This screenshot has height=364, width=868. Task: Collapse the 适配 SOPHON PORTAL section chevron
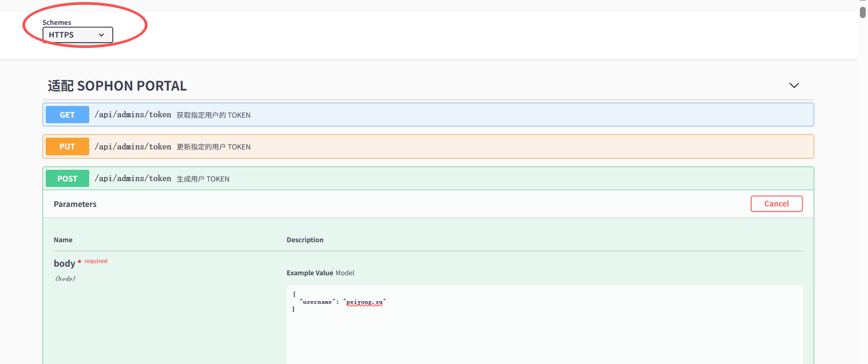coord(794,86)
